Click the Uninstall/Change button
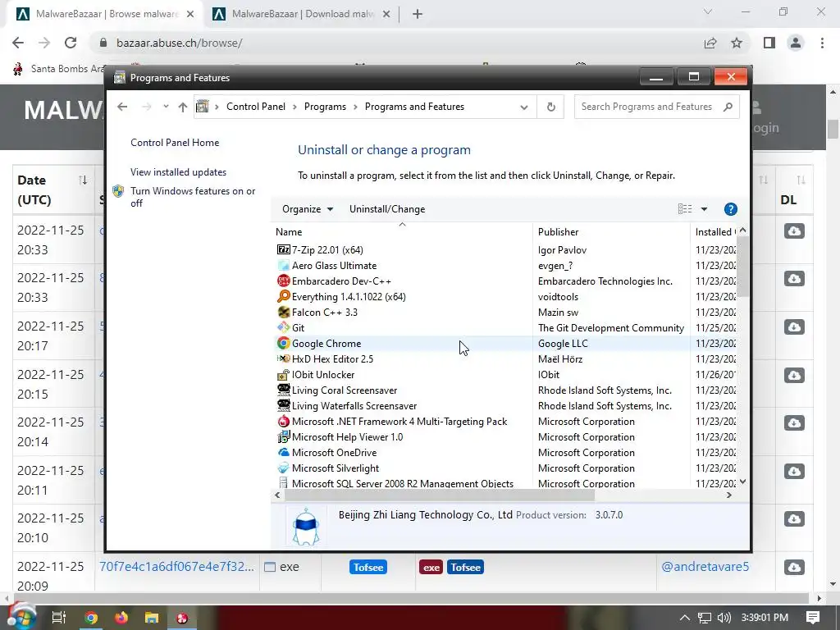 click(387, 209)
